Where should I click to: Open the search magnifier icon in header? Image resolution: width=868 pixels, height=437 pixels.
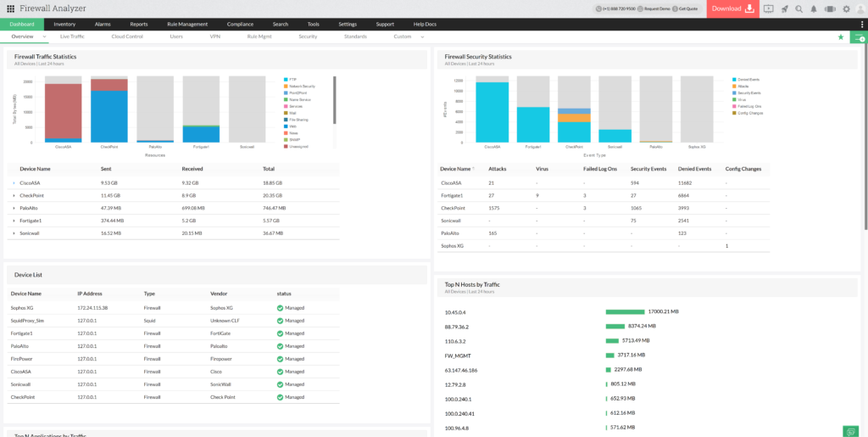[798, 8]
